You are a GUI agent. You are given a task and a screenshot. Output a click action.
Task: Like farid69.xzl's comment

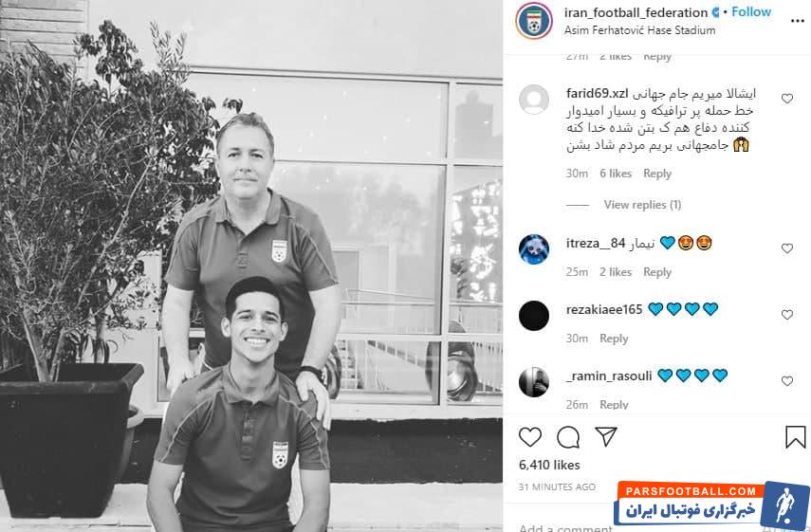[x=787, y=99]
